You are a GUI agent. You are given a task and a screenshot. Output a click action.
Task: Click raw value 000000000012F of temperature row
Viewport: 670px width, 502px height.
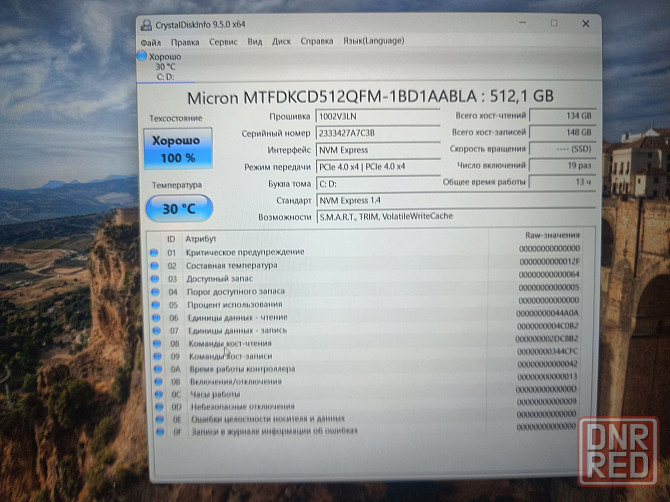point(550,261)
